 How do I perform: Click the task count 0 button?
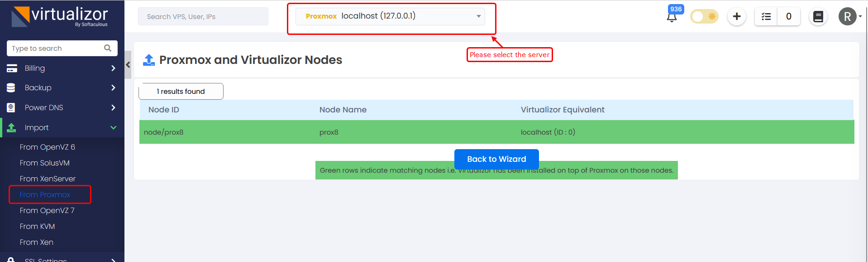point(789,17)
